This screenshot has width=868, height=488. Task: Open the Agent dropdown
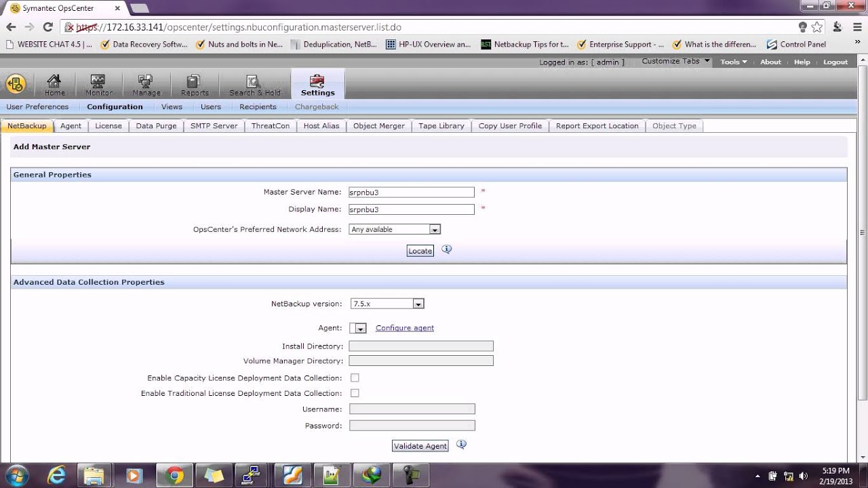pyautogui.click(x=358, y=328)
